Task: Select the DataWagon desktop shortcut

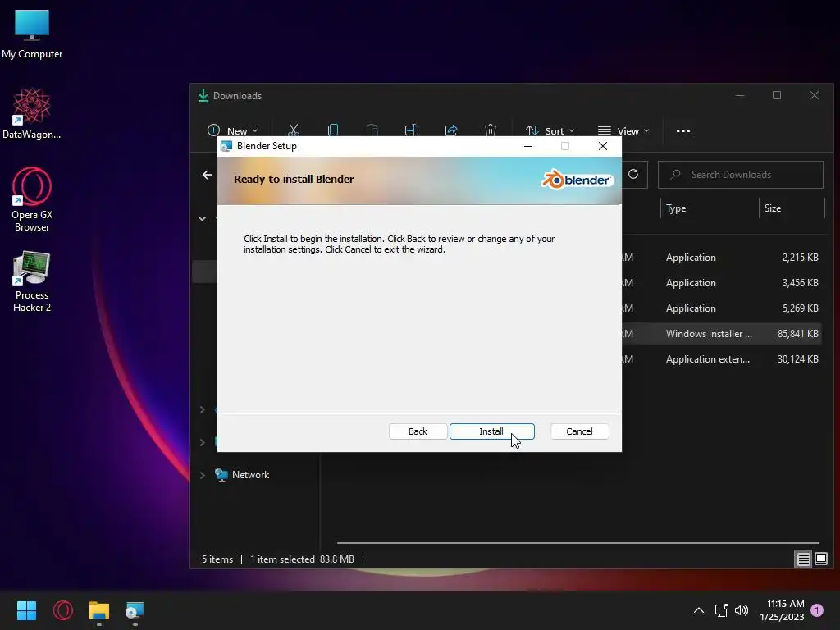Action: click(32, 113)
